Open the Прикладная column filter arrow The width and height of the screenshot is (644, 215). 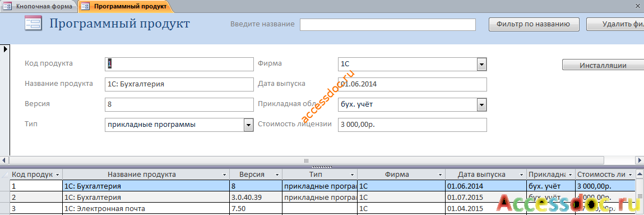[570, 175]
